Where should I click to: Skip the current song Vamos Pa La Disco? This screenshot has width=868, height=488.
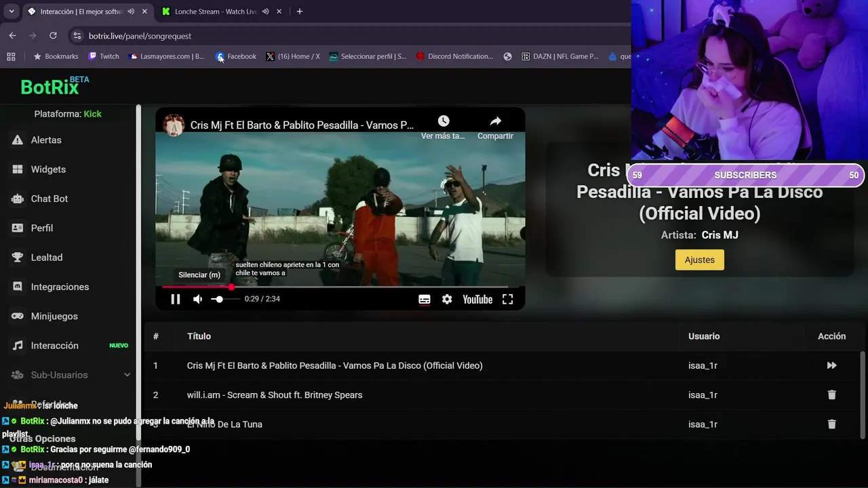[x=831, y=365]
